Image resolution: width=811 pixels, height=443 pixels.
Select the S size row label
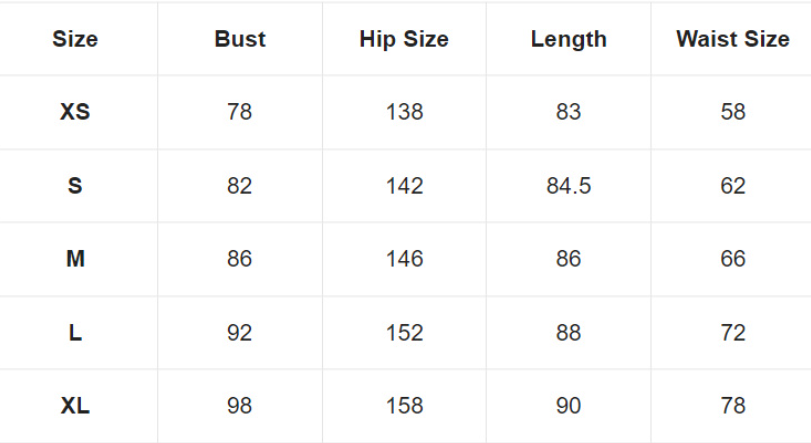[75, 186]
